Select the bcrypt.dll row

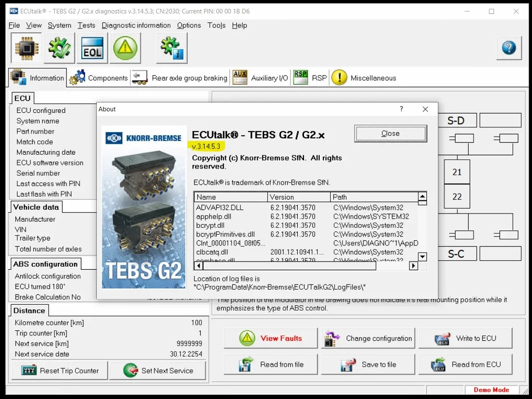306,225
